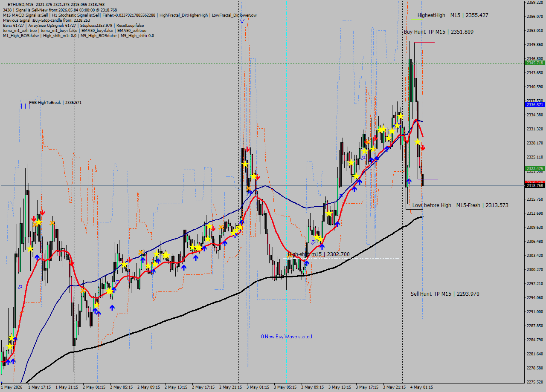The height and width of the screenshot is (392, 546).
Task: Click the 2306.480 price axis value
Action: tap(535, 242)
